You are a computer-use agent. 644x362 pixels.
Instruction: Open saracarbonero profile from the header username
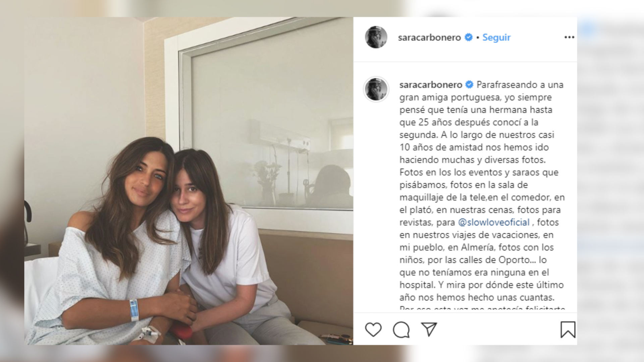tap(429, 37)
